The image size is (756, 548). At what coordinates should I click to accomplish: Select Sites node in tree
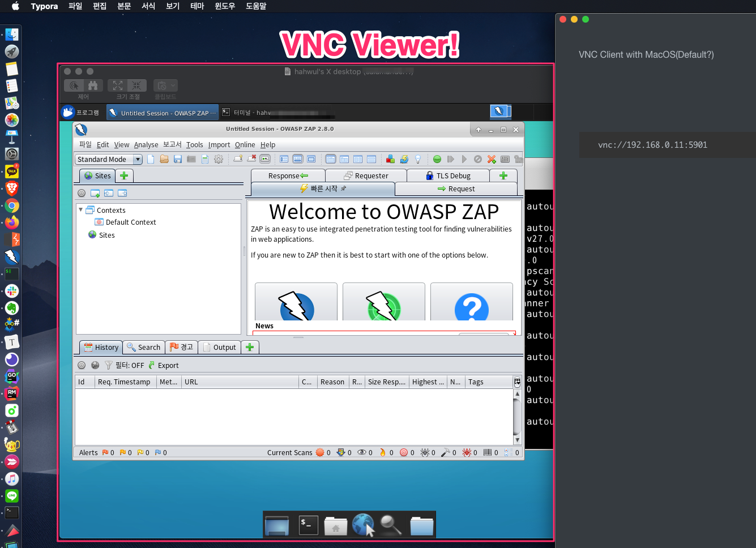pos(101,235)
